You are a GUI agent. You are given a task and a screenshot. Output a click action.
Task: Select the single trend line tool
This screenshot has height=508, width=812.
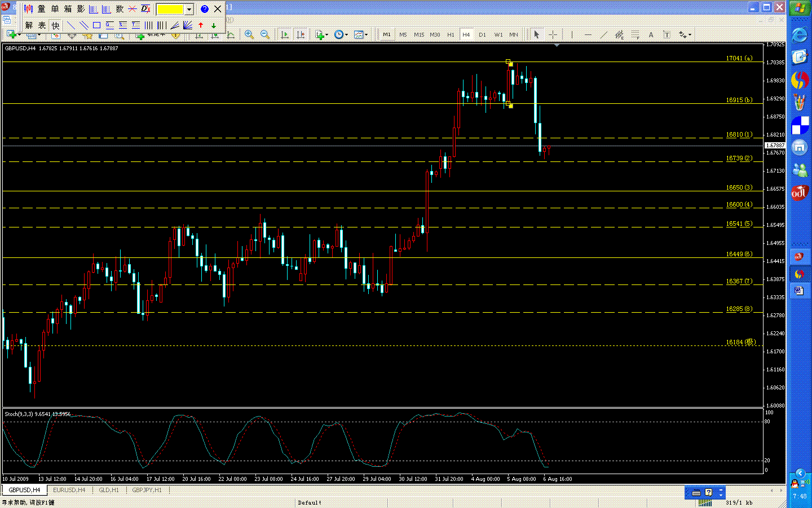click(70, 25)
